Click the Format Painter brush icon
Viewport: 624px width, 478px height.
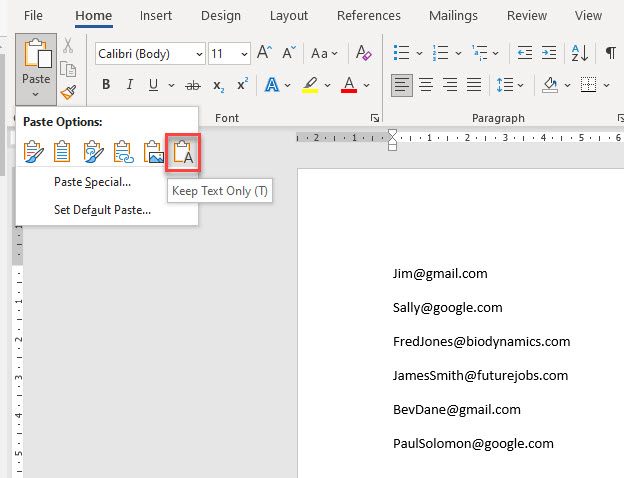click(x=68, y=92)
